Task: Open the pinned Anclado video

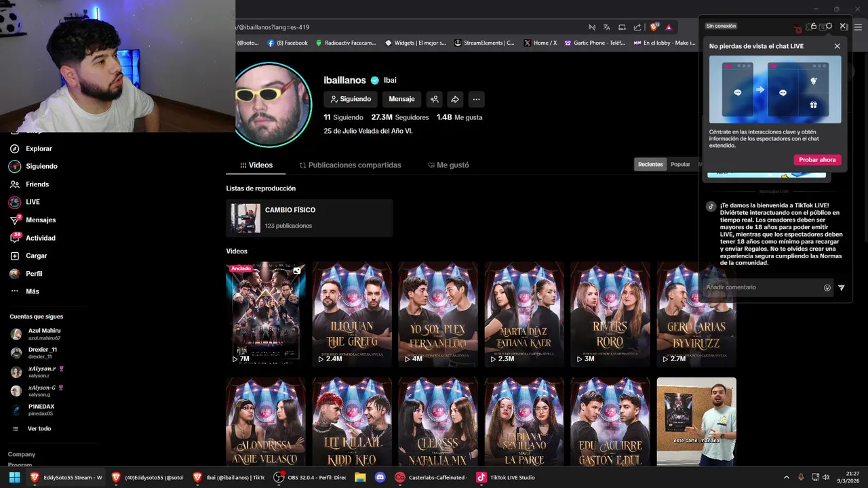Action: coord(266,314)
